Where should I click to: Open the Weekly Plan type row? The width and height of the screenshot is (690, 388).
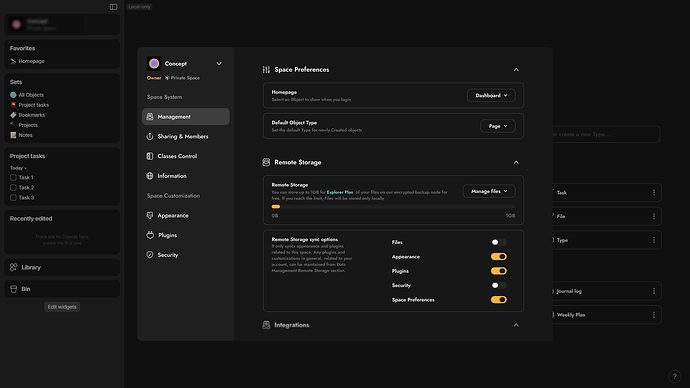(x=607, y=315)
